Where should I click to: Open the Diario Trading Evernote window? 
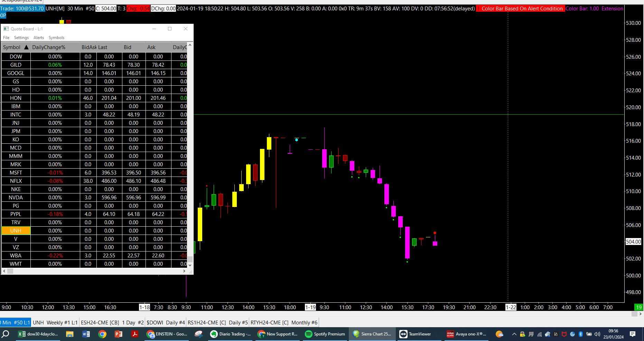click(x=231, y=334)
